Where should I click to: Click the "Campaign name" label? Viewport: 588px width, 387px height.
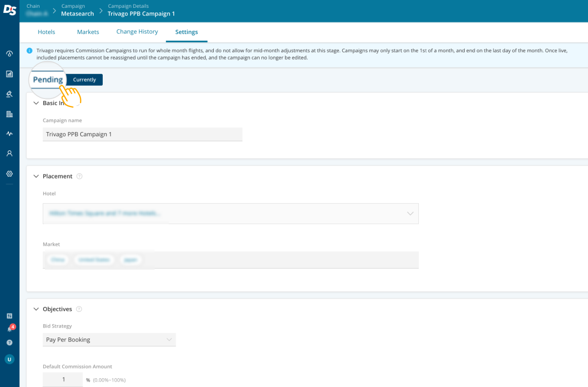[62, 121]
